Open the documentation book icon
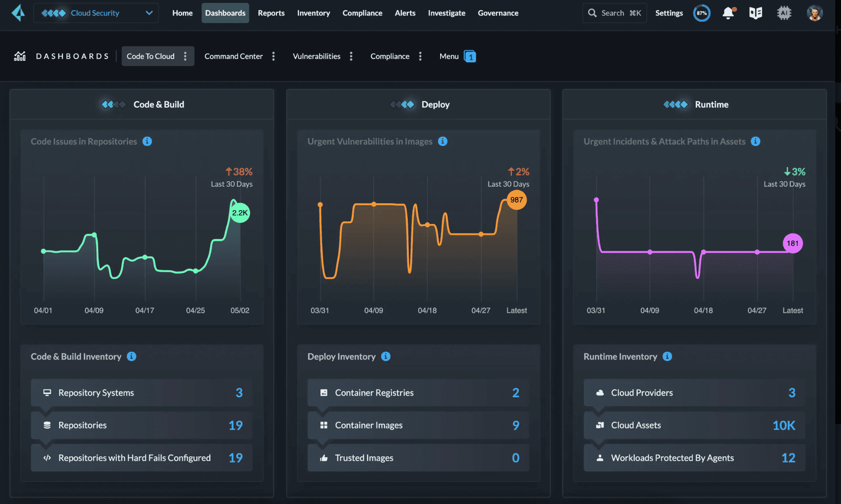Viewport: 841px width, 504px height. pyautogui.click(x=756, y=13)
